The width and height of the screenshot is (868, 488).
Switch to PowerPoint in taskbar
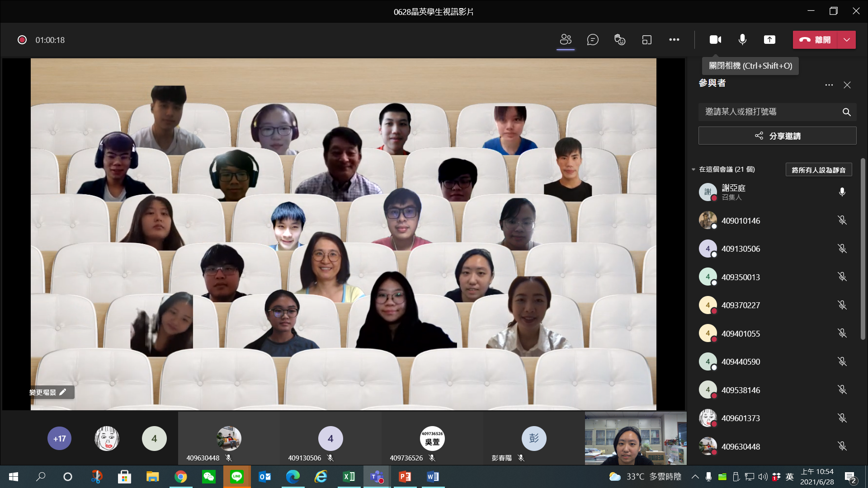click(405, 477)
